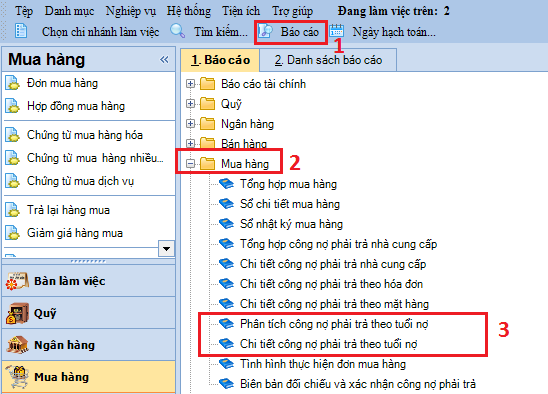Open Tình hình thực hiện đơn mua hàng
Screen dimensions: 548x394
(323, 364)
